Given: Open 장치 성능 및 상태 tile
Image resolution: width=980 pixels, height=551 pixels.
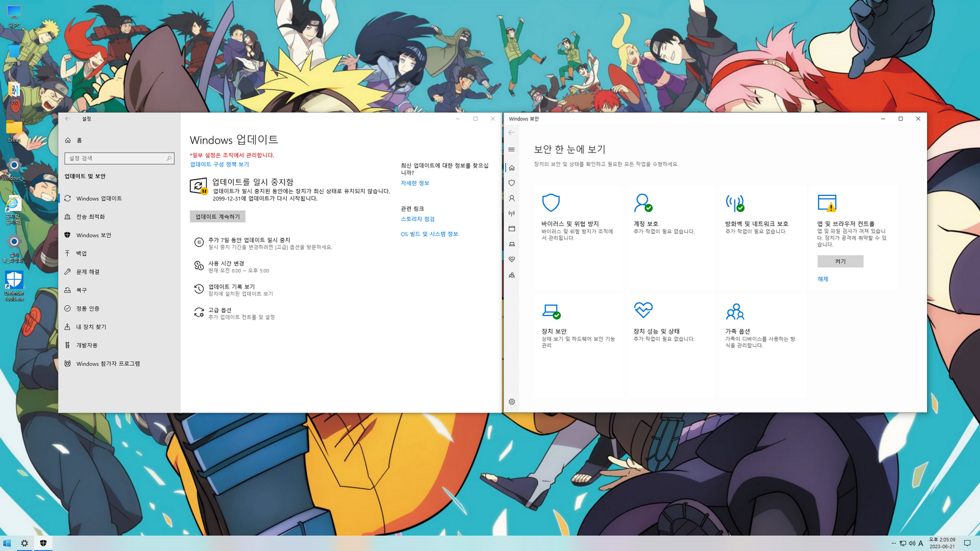Looking at the screenshot, I should point(670,345).
